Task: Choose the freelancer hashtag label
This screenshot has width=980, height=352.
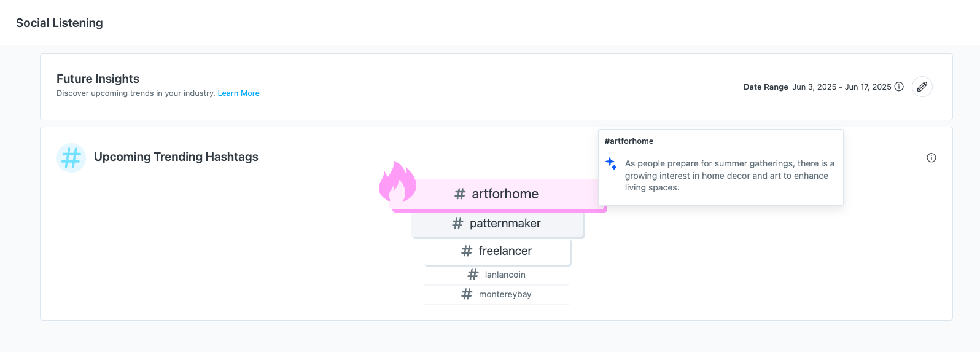Action: pyautogui.click(x=505, y=251)
